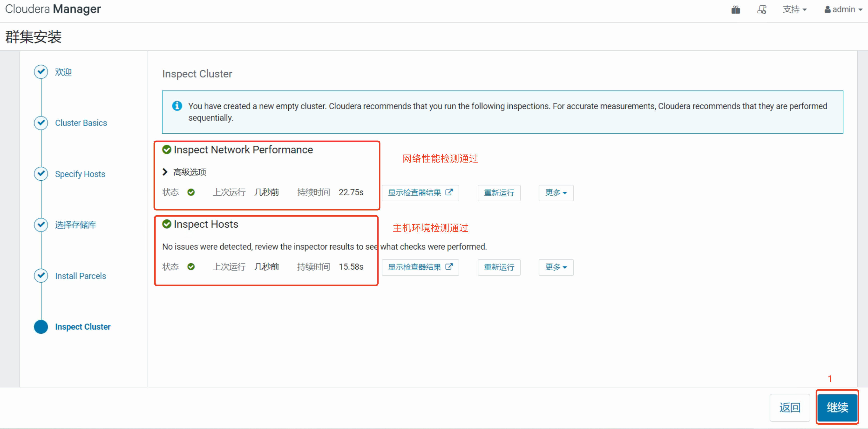Viewport: 868px width, 429px height.
Task: Click status check icon for network inspection
Action: point(191,192)
